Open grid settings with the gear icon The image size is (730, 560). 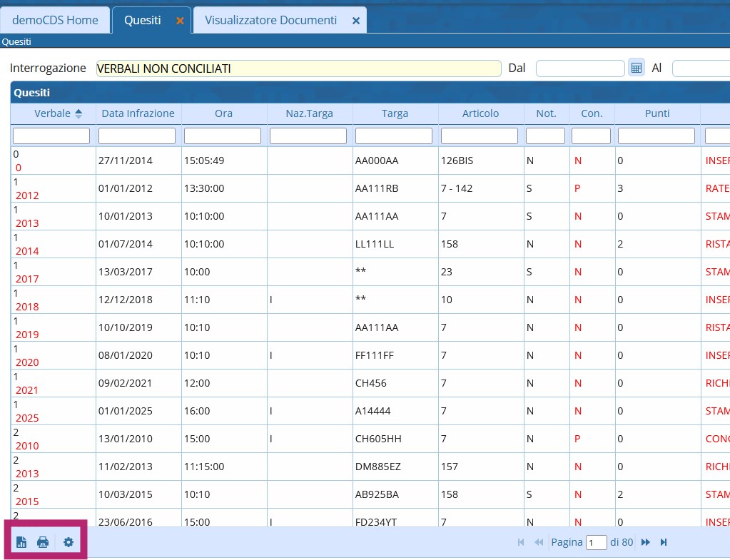point(69,542)
